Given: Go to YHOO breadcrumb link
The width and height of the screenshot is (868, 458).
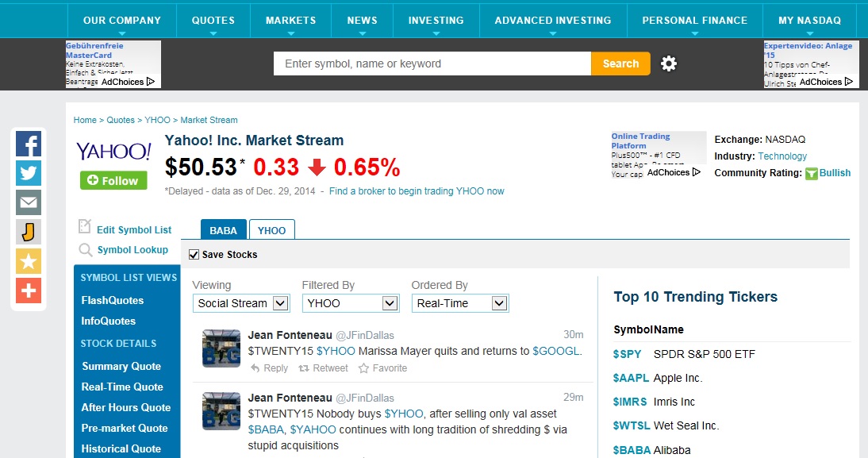Looking at the screenshot, I should point(157,120).
